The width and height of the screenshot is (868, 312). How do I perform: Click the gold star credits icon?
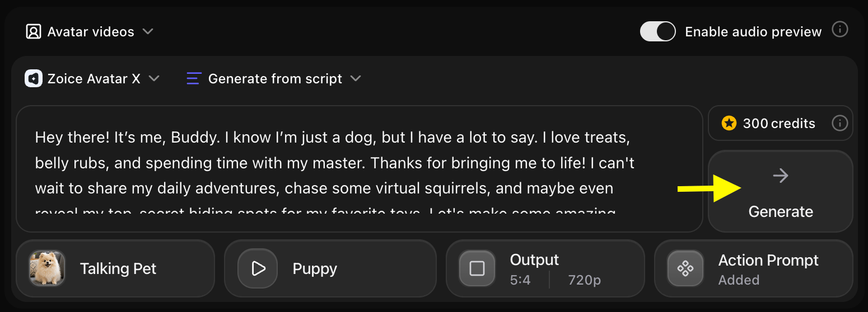[x=729, y=124]
